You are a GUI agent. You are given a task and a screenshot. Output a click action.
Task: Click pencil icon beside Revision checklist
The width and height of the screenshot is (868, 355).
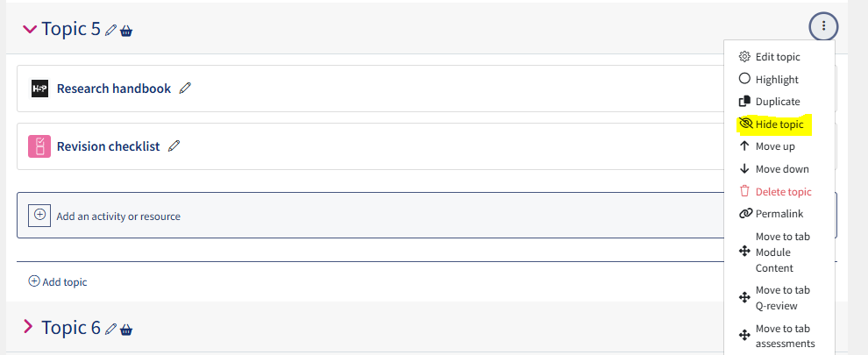click(174, 146)
